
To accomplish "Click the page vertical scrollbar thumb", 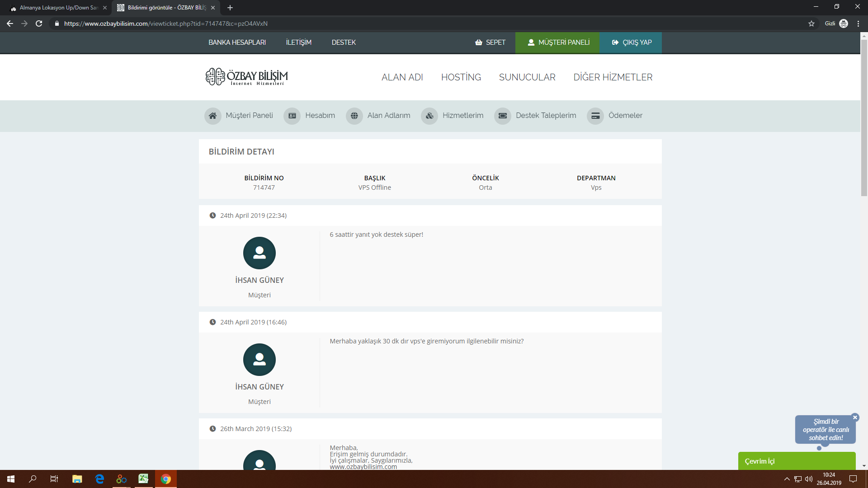I will pyautogui.click(x=864, y=117).
